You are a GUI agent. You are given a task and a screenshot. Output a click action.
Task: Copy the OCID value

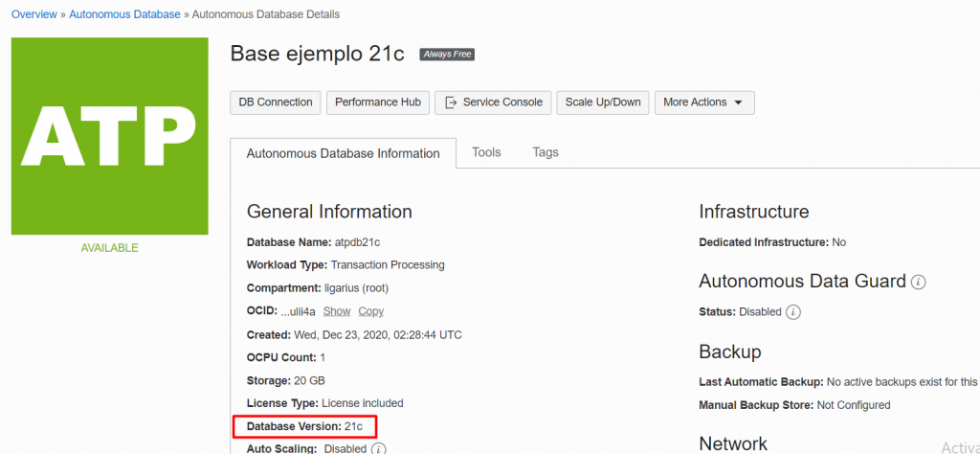371,311
